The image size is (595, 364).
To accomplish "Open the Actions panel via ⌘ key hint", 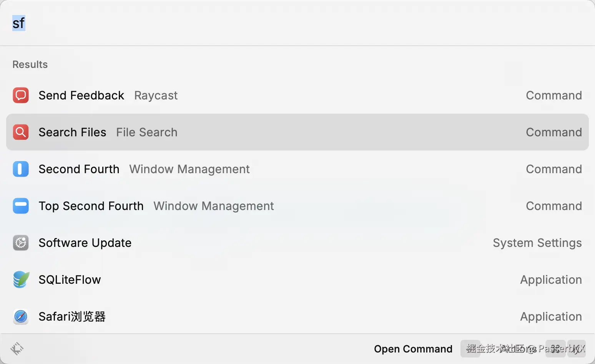I will tap(556, 349).
